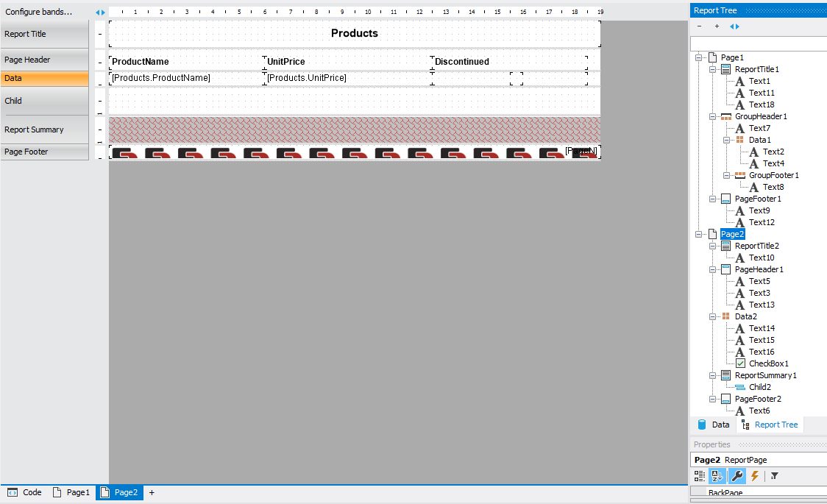Collapse all nodes with the Report Tree minus icon
The height and width of the screenshot is (504, 827).
699,26
